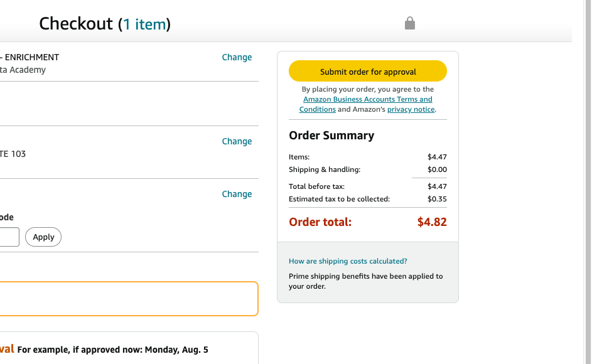Click the Prime shipping benefits notice text
This screenshot has height=364, width=592.
pos(366,281)
